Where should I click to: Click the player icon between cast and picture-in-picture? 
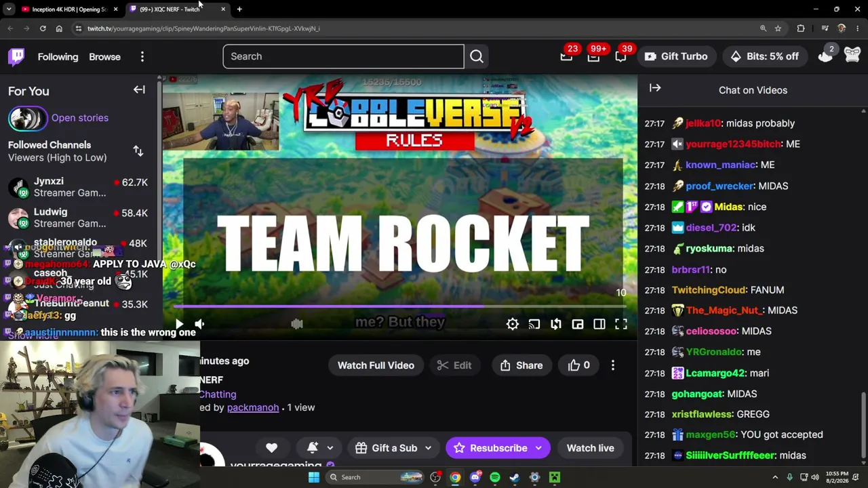point(556,325)
